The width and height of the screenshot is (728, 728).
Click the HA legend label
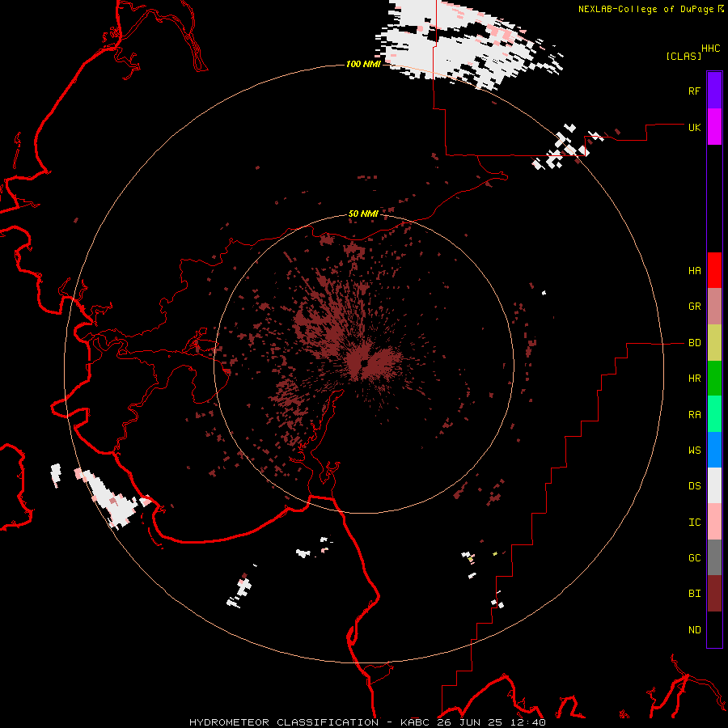[694, 271]
